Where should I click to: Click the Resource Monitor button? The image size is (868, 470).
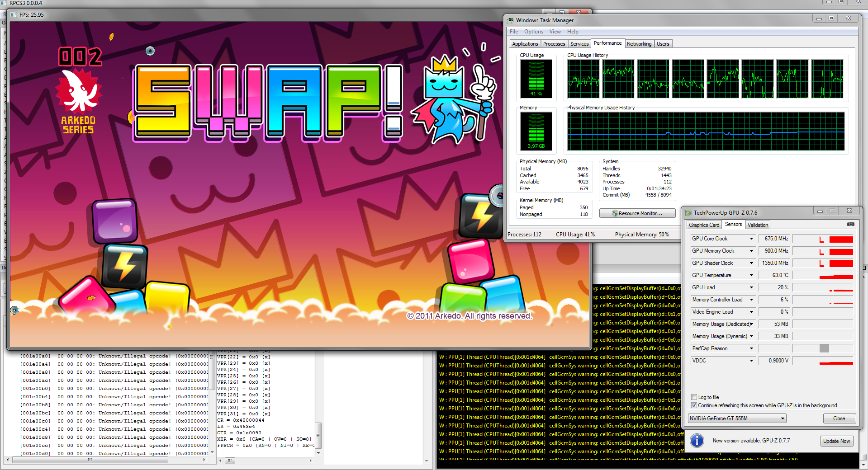tap(637, 213)
